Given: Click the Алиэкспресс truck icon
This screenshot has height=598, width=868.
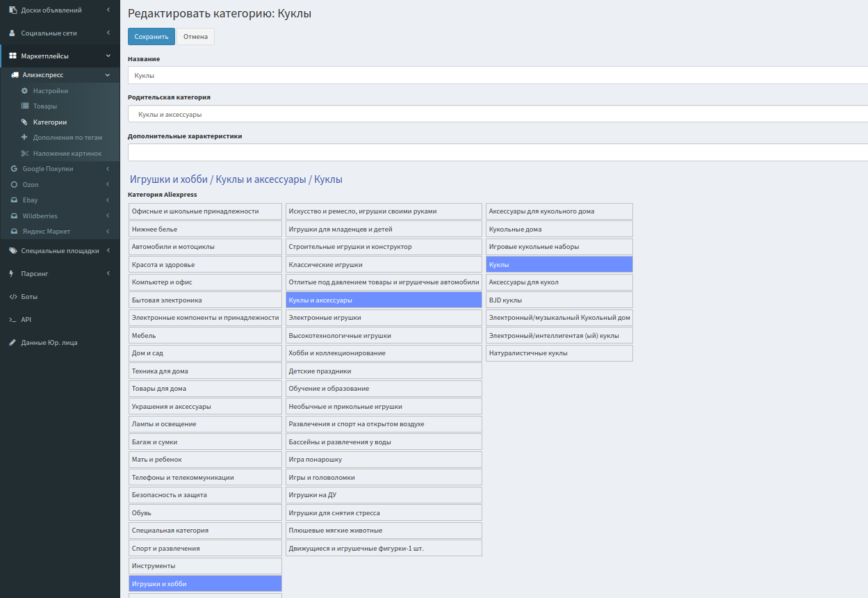Looking at the screenshot, I should pyautogui.click(x=15, y=75).
